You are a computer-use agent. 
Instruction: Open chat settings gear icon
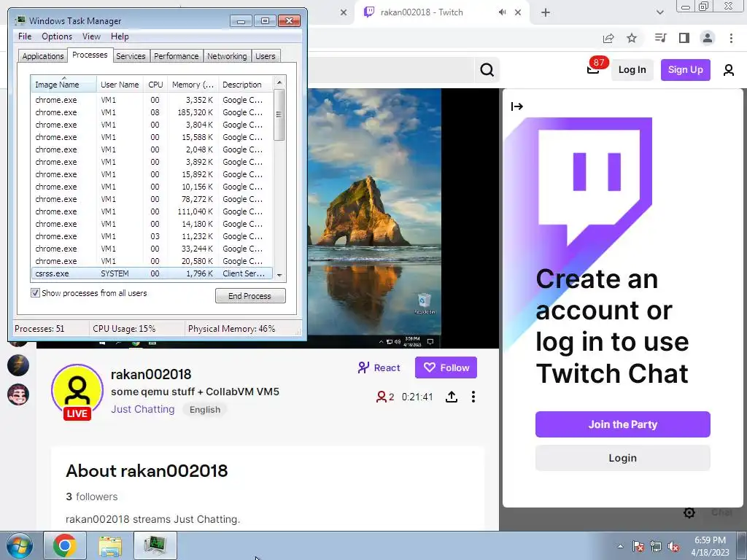pyautogui.click(x=689, y=513)
